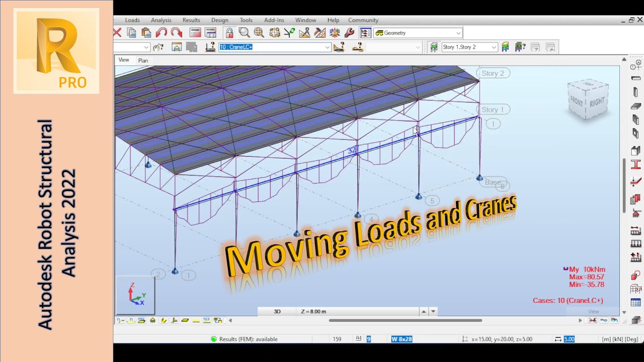Click the horizontal scrollbar thumb

pyautogui.click(x=406, y=320)
